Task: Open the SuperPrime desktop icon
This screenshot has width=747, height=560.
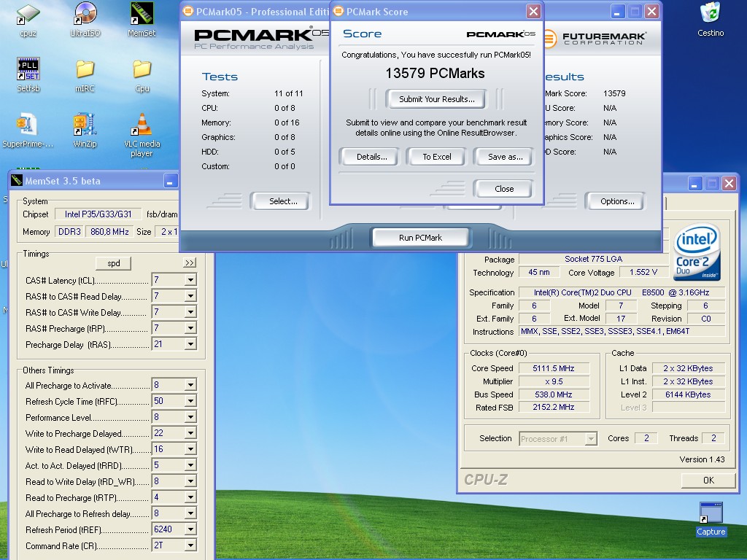Action: [27, 130]
